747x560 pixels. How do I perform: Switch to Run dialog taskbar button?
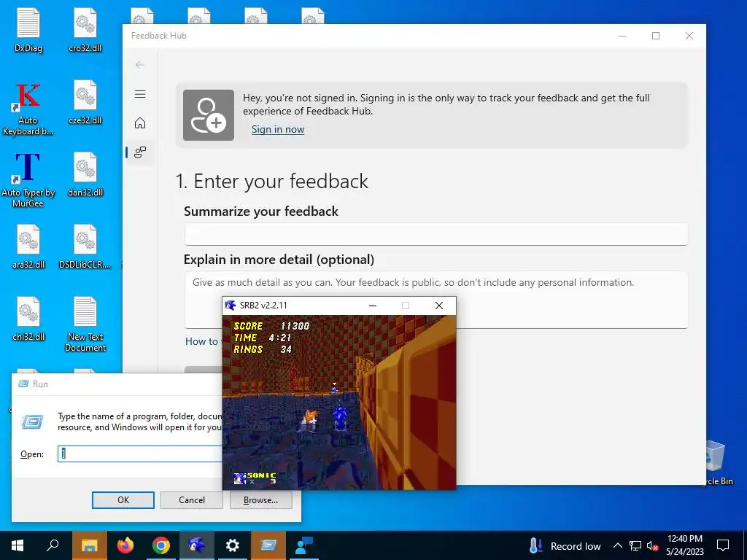[x=268, y=545]
